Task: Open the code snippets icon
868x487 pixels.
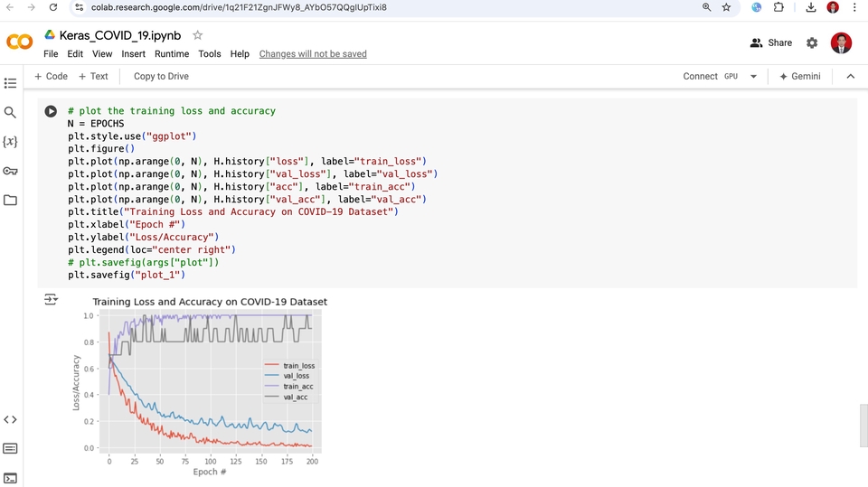Action: (x=11, y=419)
